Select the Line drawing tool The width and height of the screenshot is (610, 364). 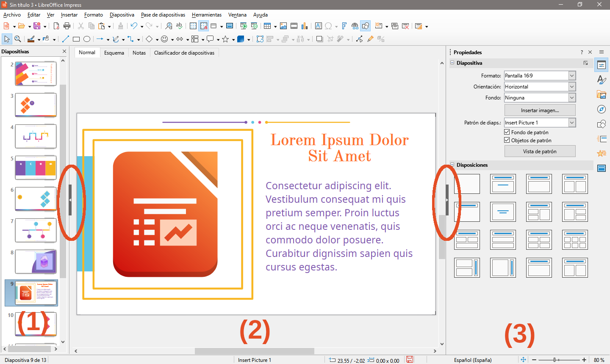click(66, 39)
